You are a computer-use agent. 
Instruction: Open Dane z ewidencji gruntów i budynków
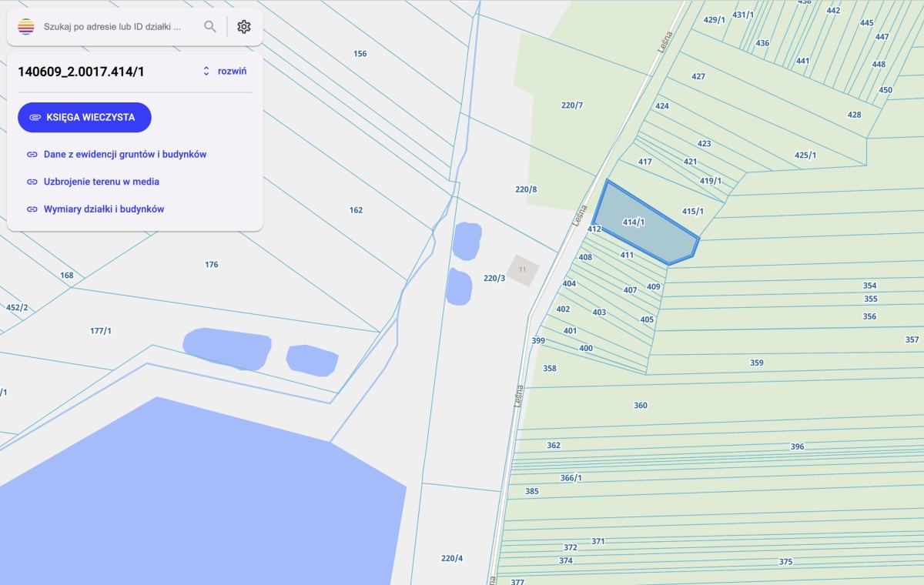125,154
